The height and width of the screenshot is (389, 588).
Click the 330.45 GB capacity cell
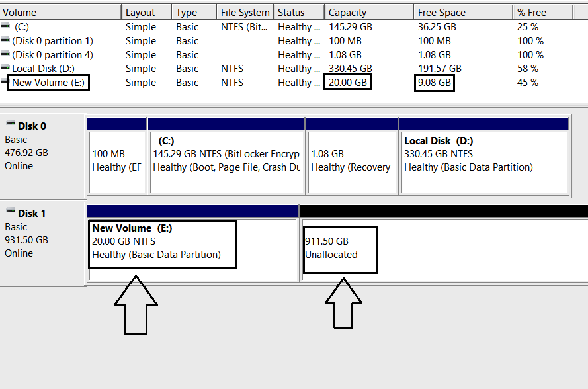[351, 69]
